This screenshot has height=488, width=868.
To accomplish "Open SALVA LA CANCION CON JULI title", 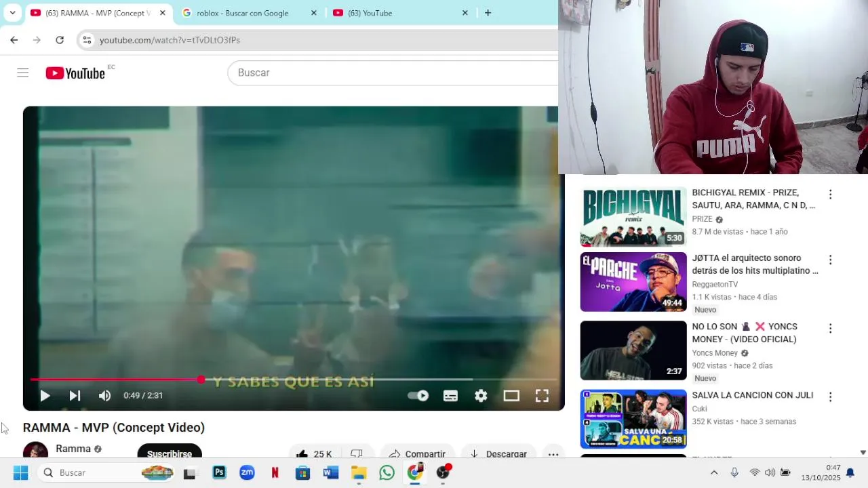I will pyautogui.click(x=752, y=395).
